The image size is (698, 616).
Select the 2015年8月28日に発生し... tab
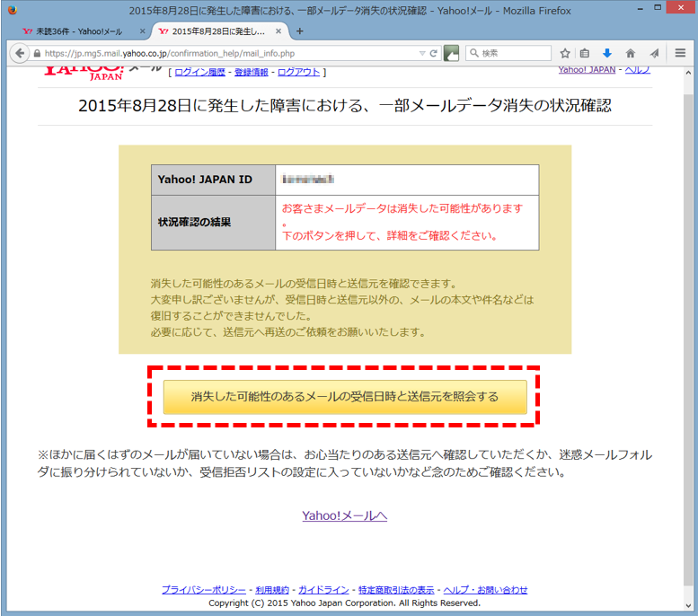(218, 31)
